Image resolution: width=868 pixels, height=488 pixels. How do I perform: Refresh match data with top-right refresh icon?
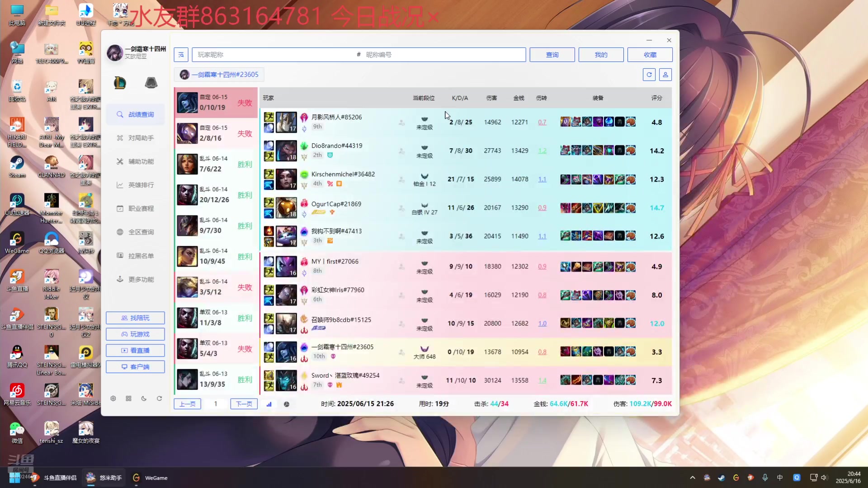point(649,75)
